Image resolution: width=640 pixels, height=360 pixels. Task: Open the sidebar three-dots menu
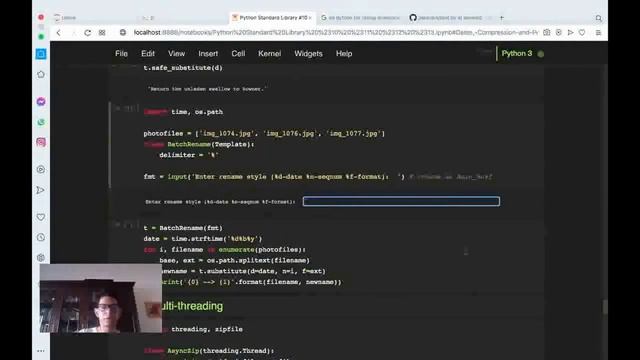[41, 351]
